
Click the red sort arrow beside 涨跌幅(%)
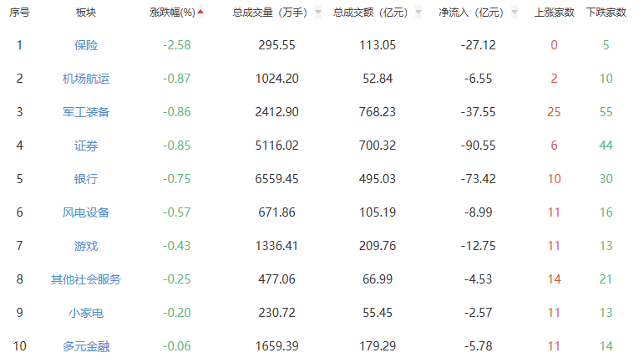click(x=200, y=13)
